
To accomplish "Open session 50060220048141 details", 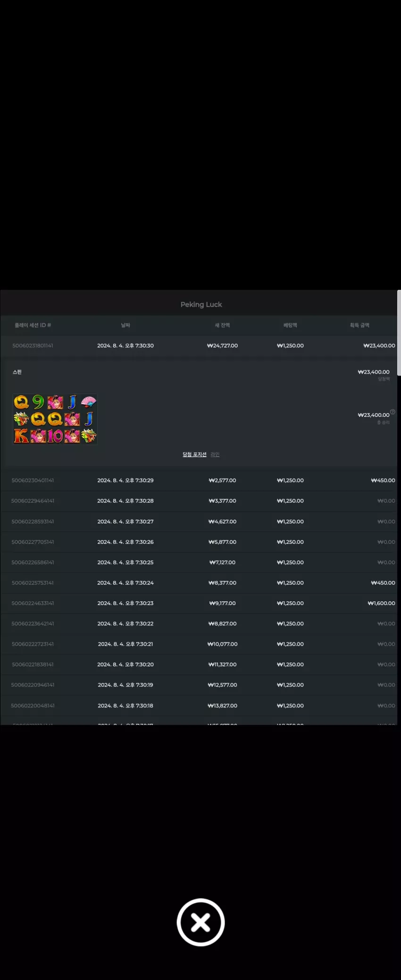I will [x=199, y=706].
